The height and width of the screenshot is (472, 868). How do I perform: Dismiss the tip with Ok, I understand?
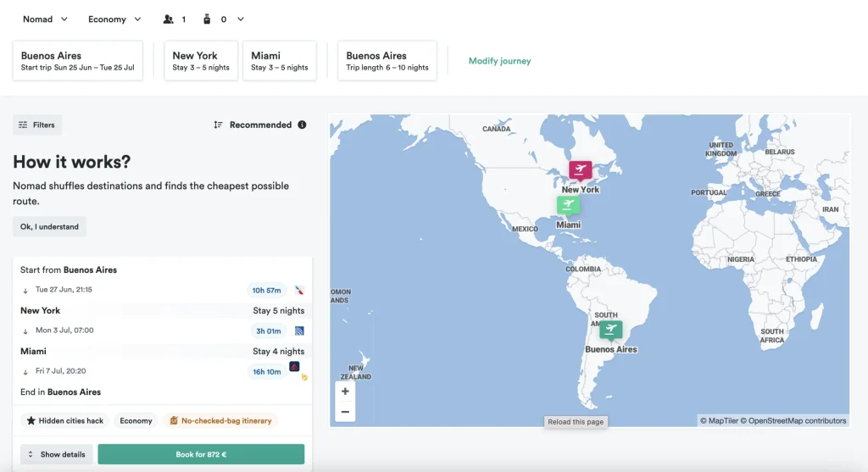[x=49, y=227]
